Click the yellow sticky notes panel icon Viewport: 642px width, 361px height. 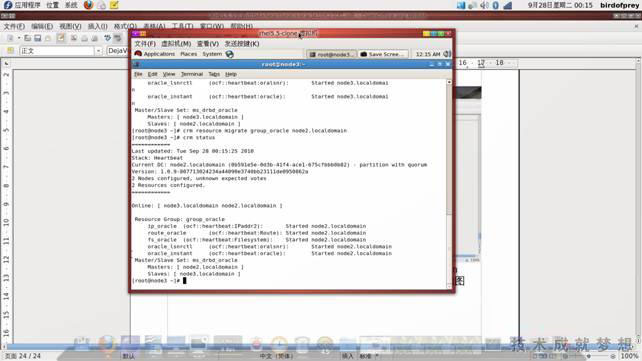114,5
